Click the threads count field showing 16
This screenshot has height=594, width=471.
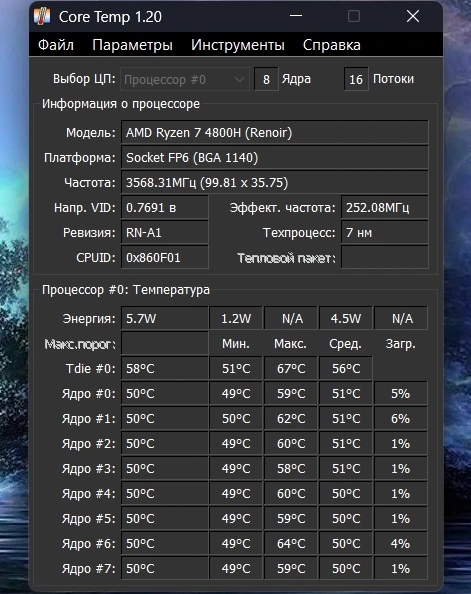tap(356, 79)
